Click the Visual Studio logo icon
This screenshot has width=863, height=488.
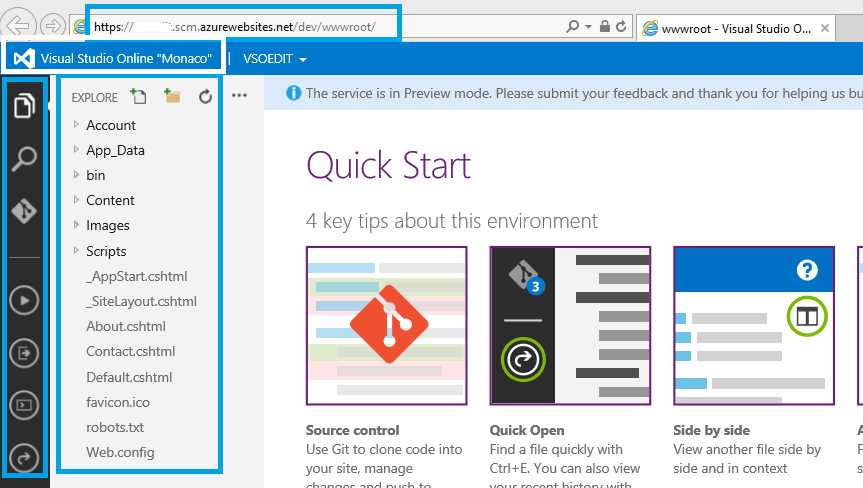pos(24,58)
